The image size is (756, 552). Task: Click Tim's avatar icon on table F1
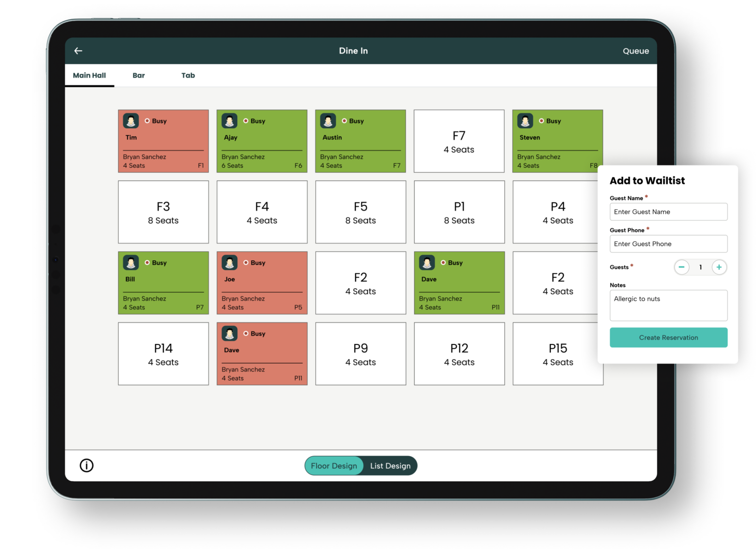[131, 121]
